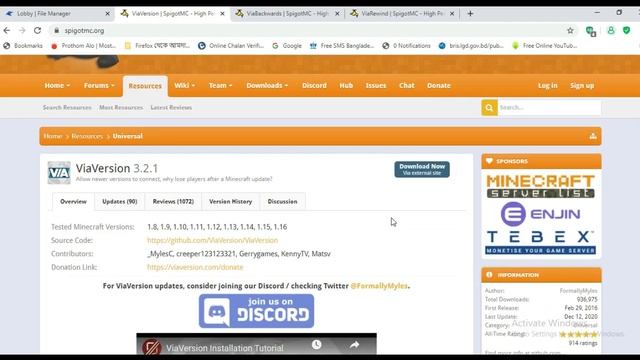Click the ViaVersion VIA logo icon

coord(59,173)
